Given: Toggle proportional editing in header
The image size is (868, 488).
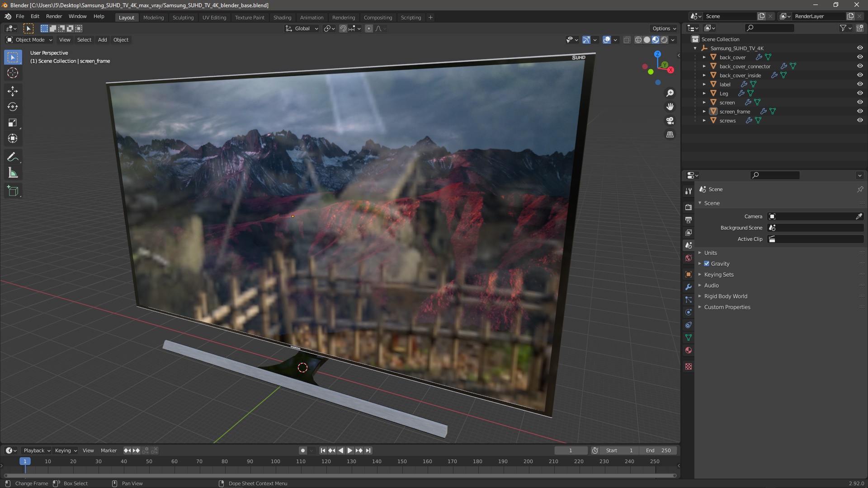Looking at the screenshot, I should pyautogui.click(x=369, y=28).
